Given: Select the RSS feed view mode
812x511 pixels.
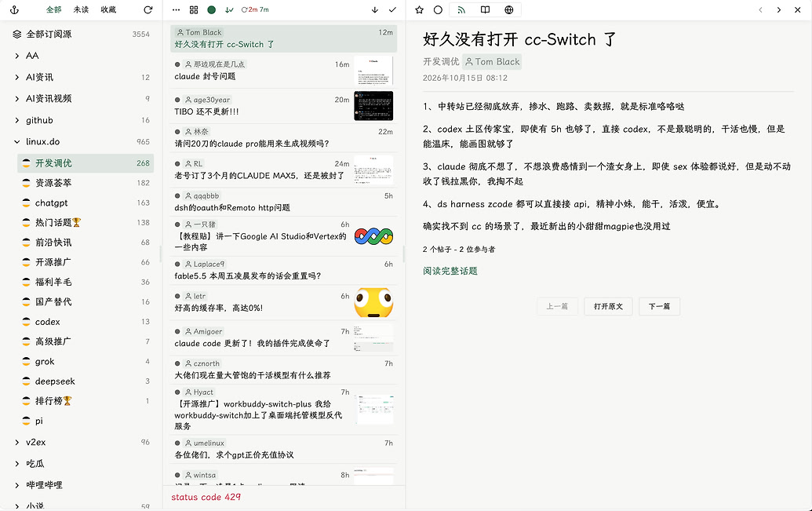Looking at the screenshot, I should [x=461, y=10].
